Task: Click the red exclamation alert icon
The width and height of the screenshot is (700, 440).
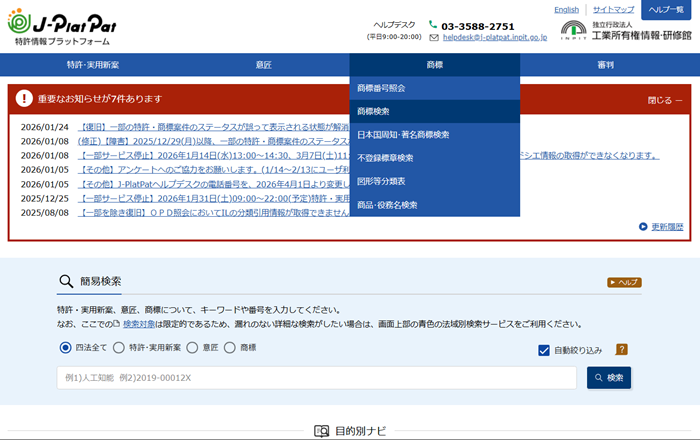Action: (x=24, y=98)
